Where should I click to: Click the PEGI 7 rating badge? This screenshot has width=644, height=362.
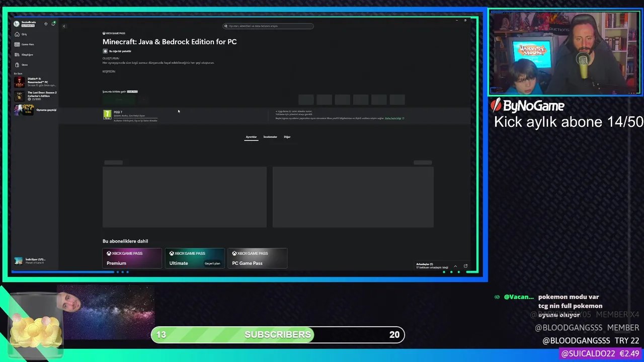[107, 115]
